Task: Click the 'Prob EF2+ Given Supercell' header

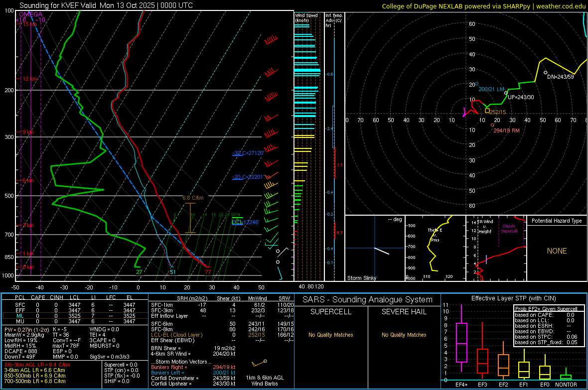Action: tap(546, 309)
